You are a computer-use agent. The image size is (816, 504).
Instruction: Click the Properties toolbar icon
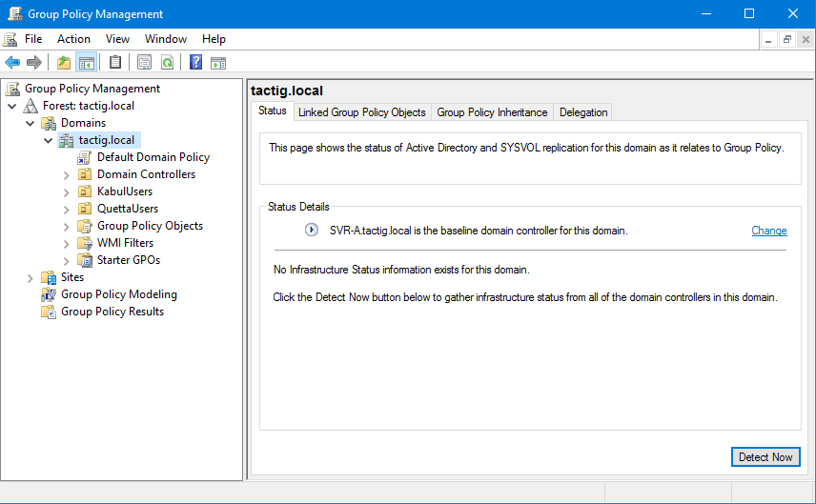[144, 63]
